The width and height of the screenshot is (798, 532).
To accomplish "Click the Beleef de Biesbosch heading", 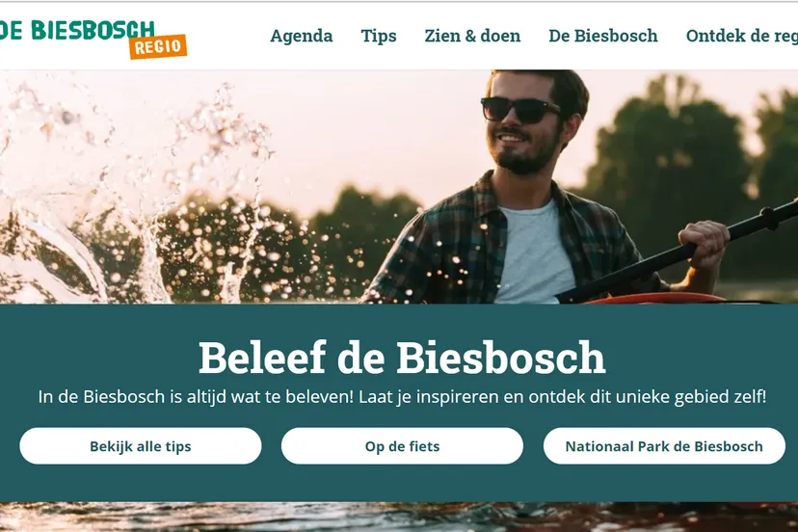I will [x=402, y=358].
